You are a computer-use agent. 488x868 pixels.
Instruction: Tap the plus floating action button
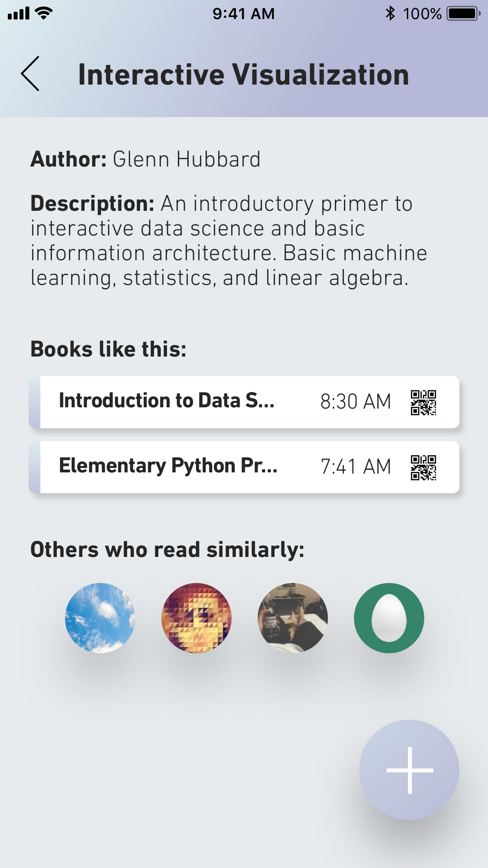[x=409, y=770]
